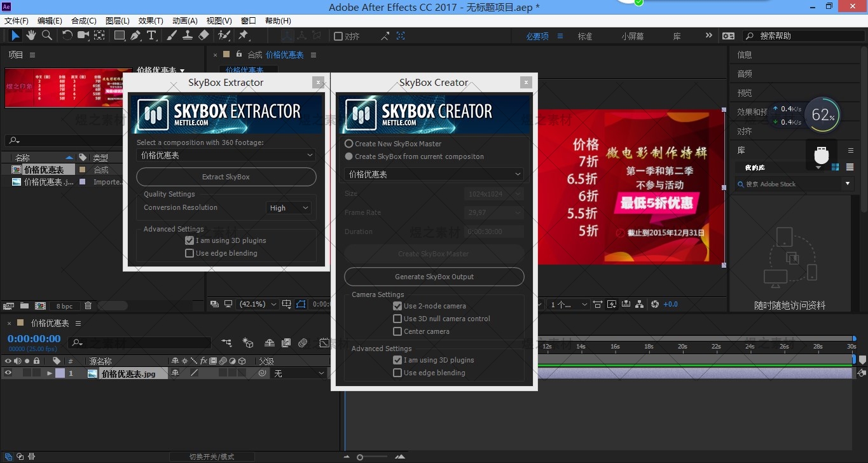Click the Extract SkyBox button
The width and height of the screenshot is (868, 463).
226,177
